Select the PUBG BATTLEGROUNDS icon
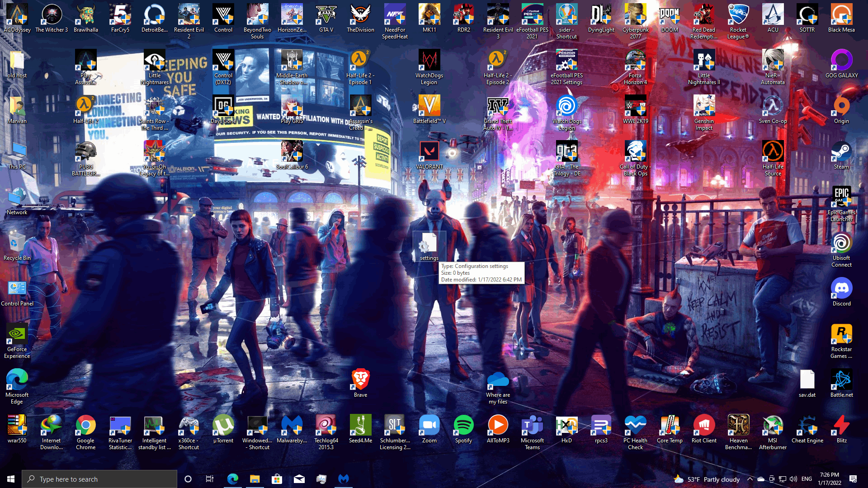Screen dimensions: 868x488 click(86, 159)
